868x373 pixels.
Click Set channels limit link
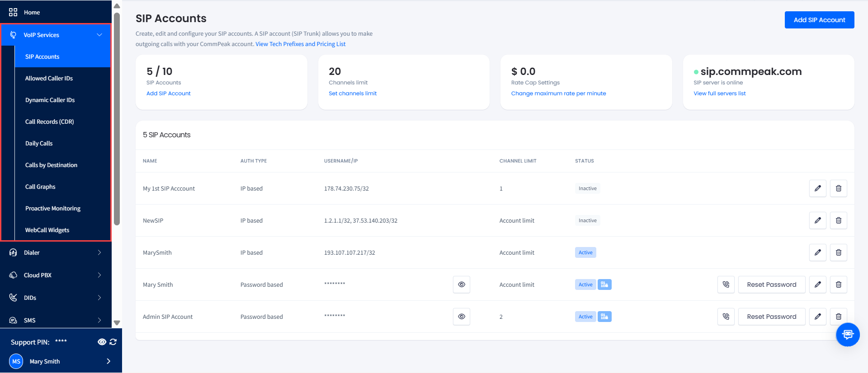(x=353, y=93)
